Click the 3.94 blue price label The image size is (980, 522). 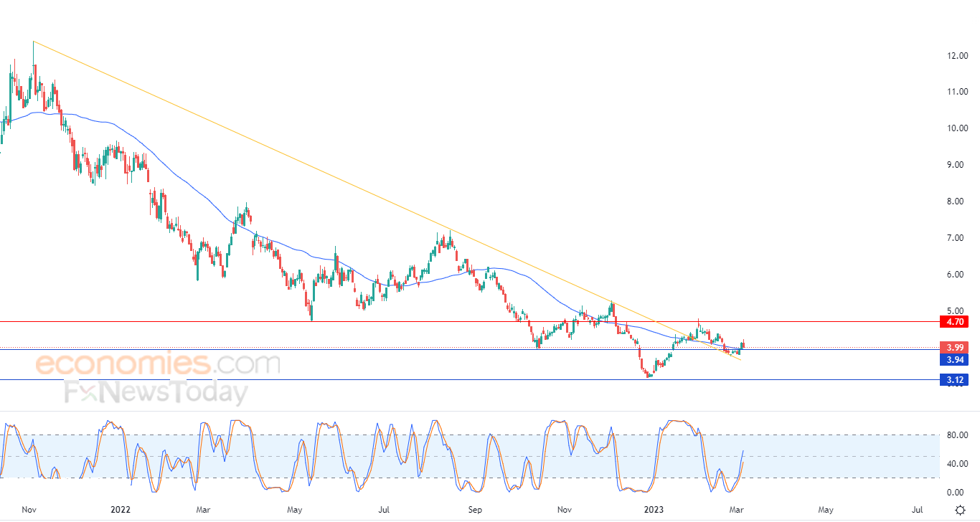tap(954, 360)
